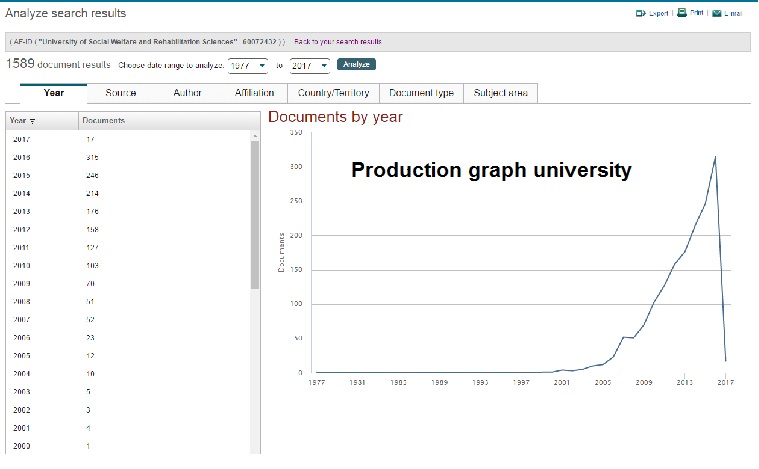Open the end year 2017 dropdown
This screenshot has width=759, height=469.
tap(309, 65)
